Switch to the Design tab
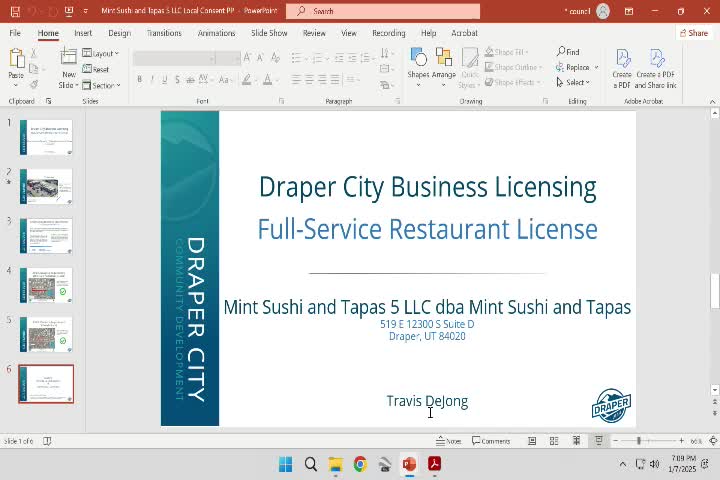 click(x=119, y=33)
